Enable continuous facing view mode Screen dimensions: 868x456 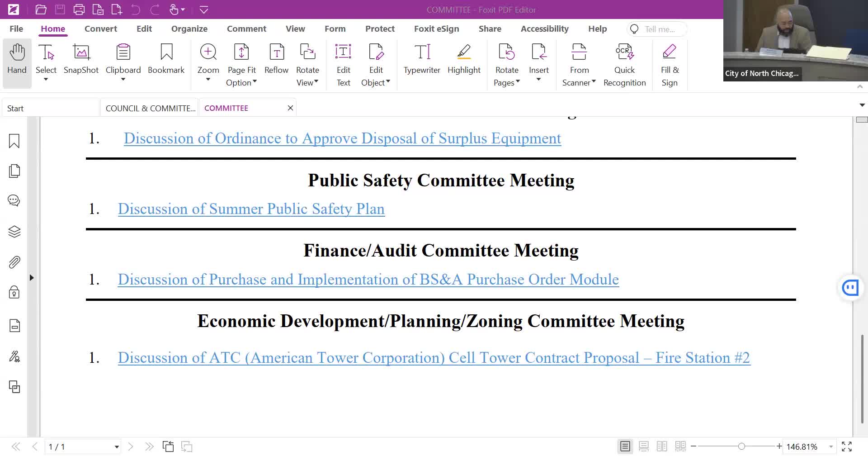pos(680,446)
